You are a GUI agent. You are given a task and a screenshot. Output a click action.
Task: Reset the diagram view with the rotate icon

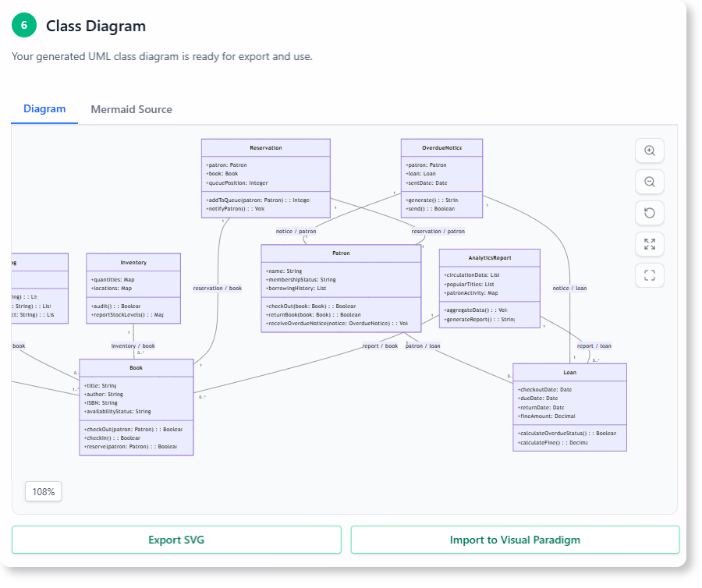[649, 212]
